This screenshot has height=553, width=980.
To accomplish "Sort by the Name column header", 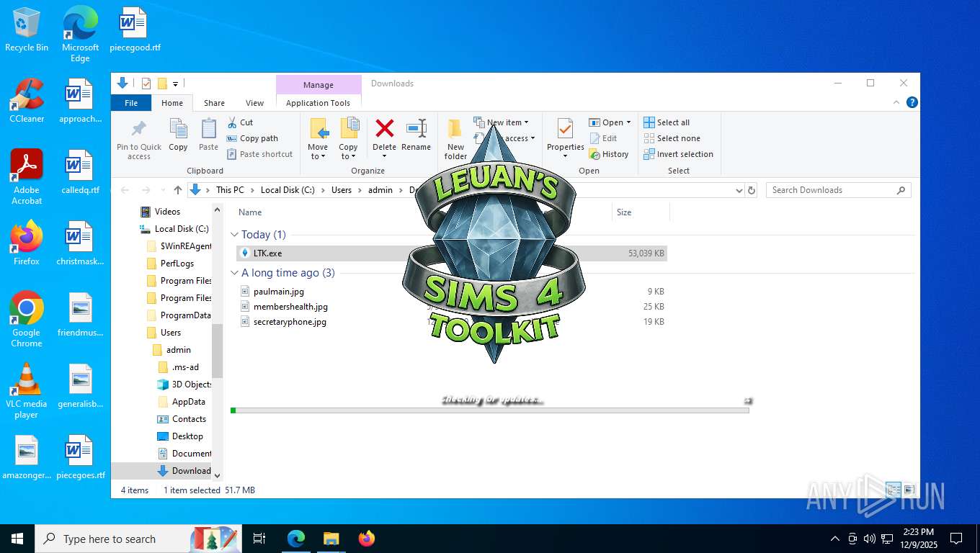I will click(x=250, y=212).
